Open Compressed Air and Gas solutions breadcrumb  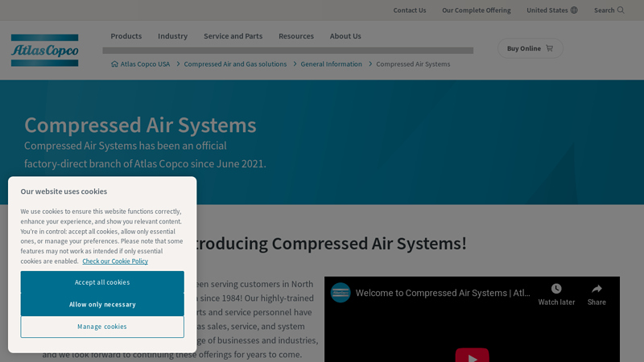pos(235,64)
